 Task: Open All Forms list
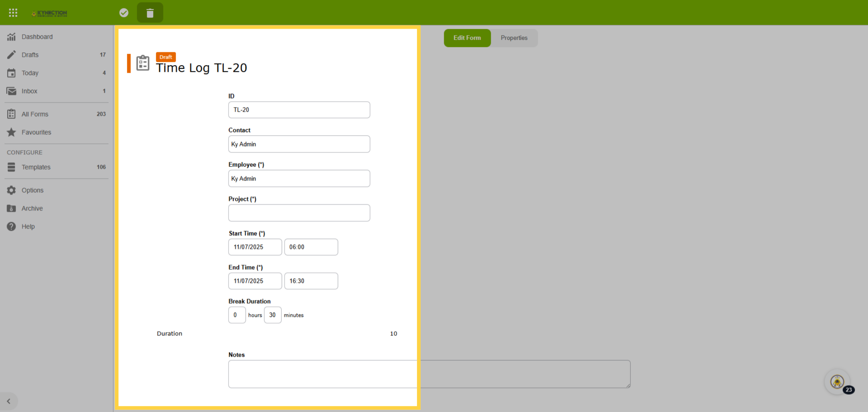coord(35,114)
